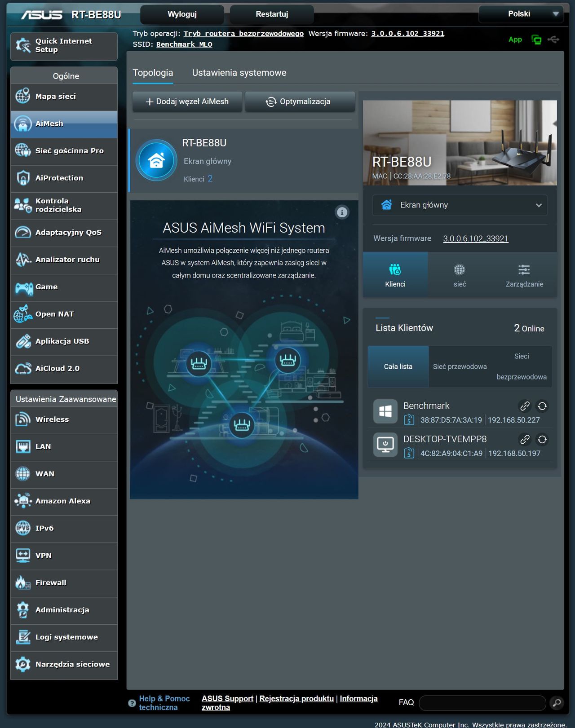
Task: Click the Narzędzia sieciowe icon
Action: point(23,664)
